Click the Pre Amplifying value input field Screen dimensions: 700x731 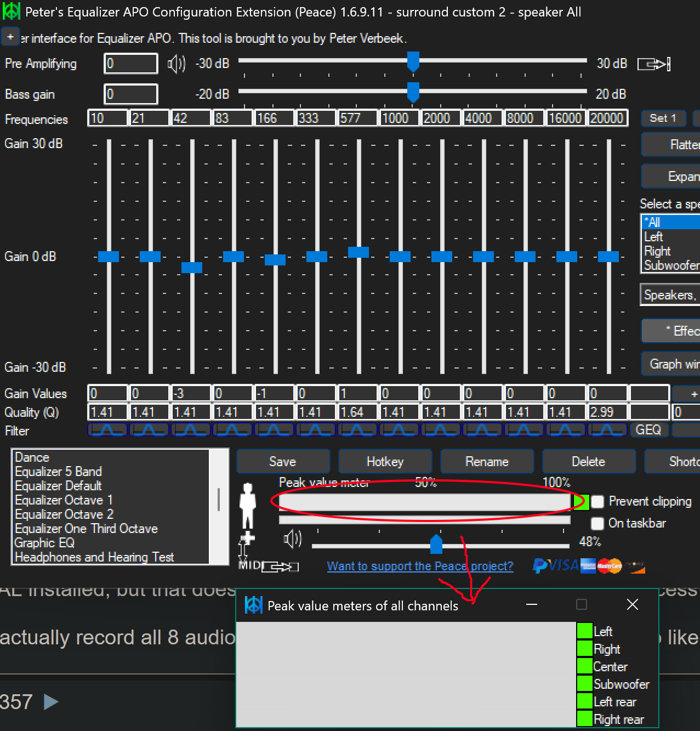click(131, 64)
